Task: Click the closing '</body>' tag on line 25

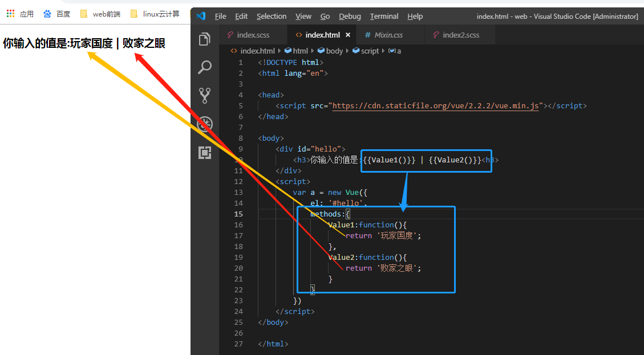Action: [273, 322]
